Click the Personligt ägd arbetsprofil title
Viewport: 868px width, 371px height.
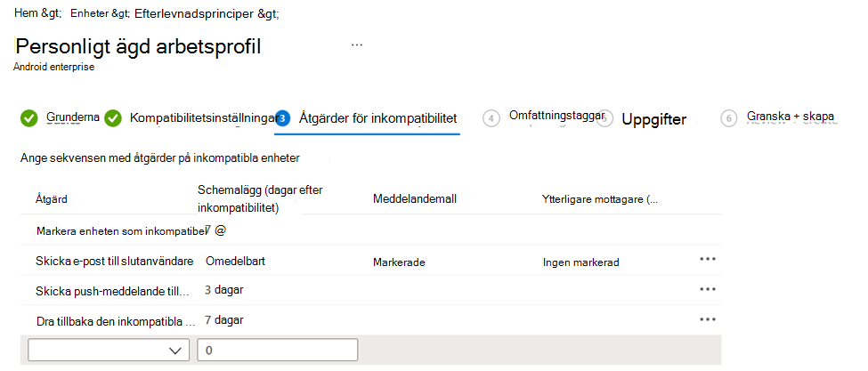tap(138, 47)
